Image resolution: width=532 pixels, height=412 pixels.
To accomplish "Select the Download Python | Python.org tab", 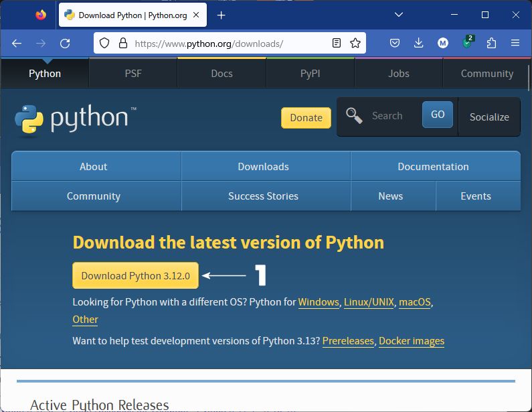I will click(x=132, y=15).
